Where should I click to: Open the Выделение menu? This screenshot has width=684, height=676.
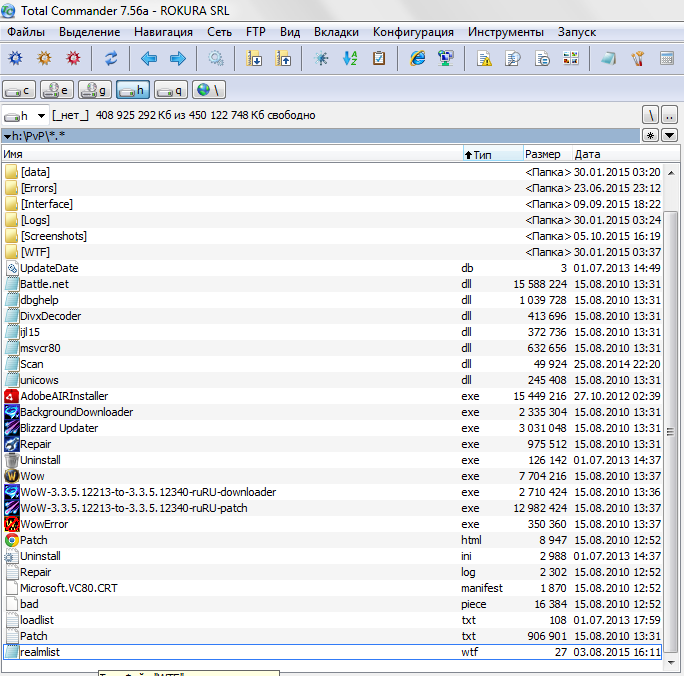pos(89,32)
